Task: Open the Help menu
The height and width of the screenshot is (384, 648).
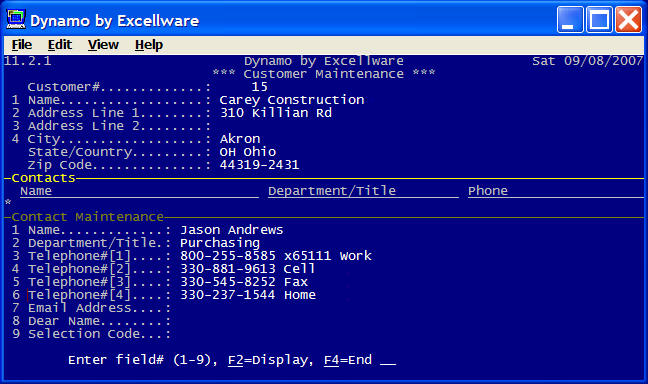Action: click(149, 45)
